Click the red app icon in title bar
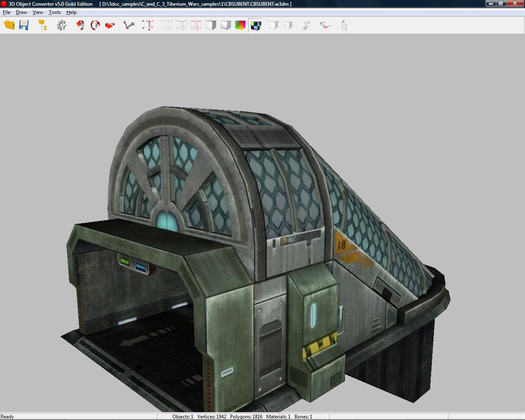The image size is (525, 420). (4, 4)
